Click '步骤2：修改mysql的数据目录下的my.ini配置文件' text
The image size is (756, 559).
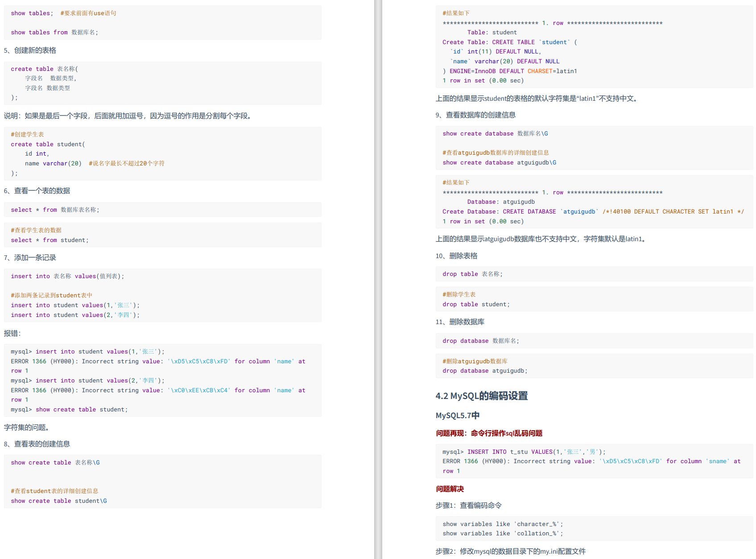[511, 551]
